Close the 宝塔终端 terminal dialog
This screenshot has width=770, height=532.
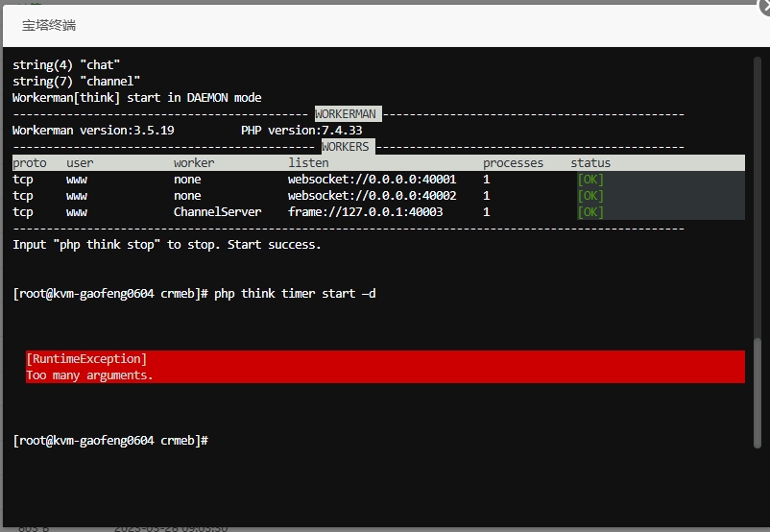764,6
